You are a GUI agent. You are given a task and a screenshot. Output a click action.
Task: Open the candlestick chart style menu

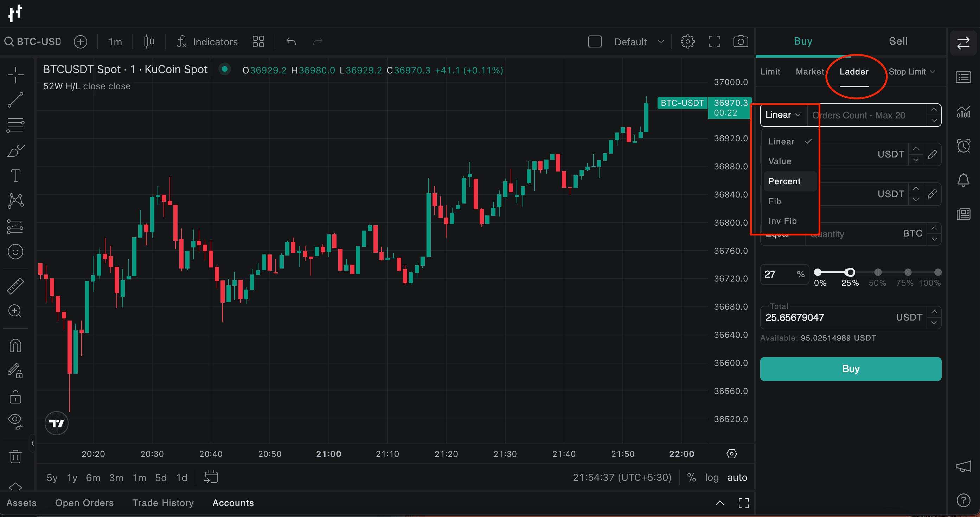point(149,41)
